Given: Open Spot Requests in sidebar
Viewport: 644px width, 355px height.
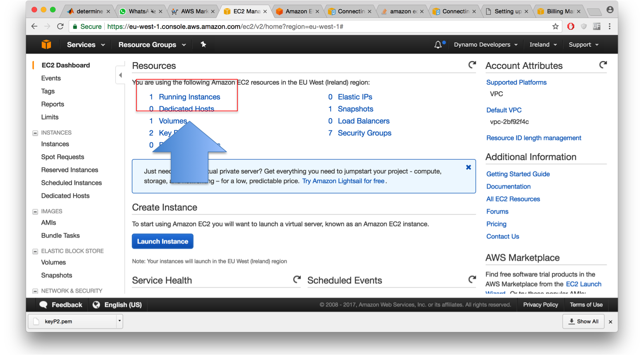Looking at the screenshot, I should [x=63, y=157].
